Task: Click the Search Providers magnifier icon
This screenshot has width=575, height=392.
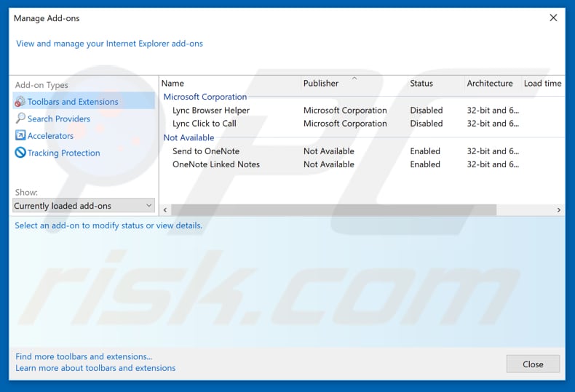Action: click(20, 118)
